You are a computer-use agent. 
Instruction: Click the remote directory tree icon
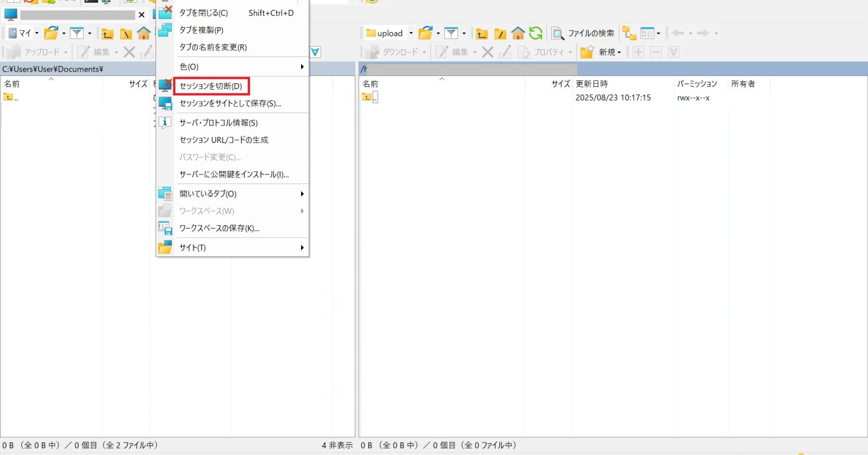(629, 33)
